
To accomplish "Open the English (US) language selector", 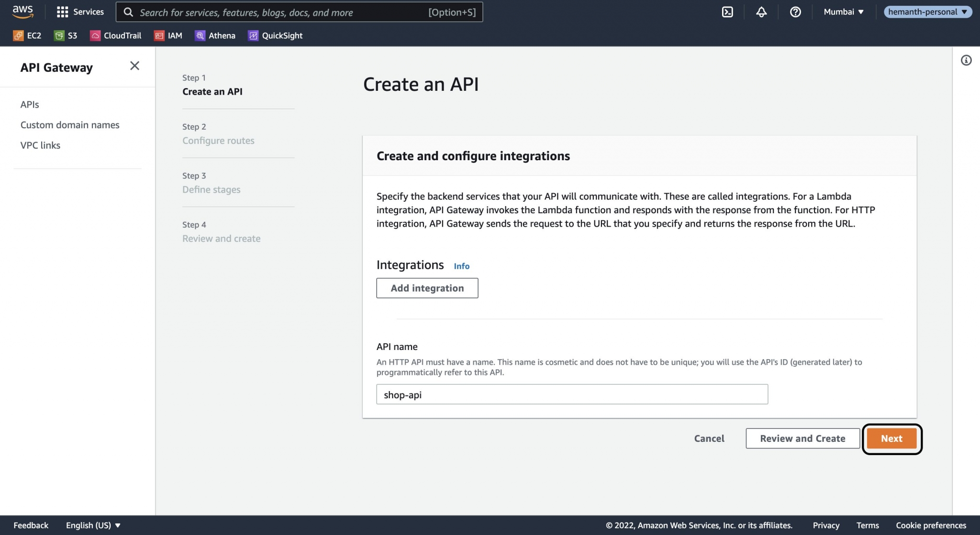I will tap(92, 525).
